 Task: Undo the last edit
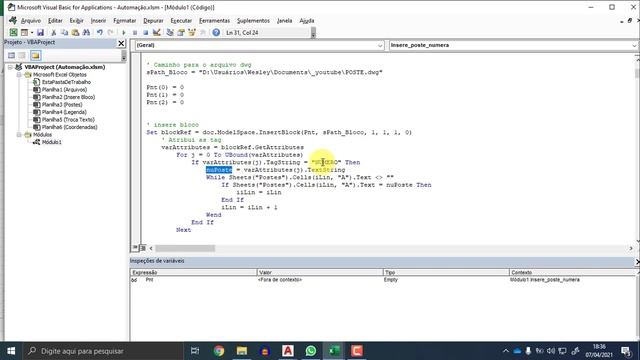(100, 32)
